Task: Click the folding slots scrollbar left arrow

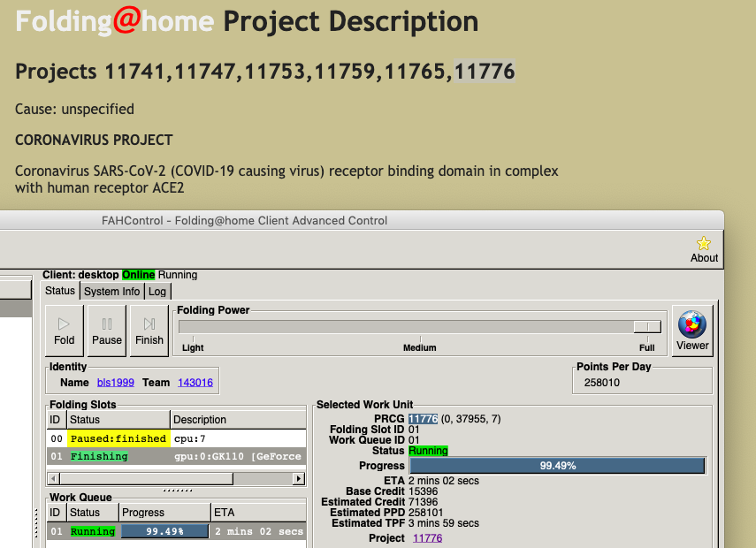Action: coord(53,478)
